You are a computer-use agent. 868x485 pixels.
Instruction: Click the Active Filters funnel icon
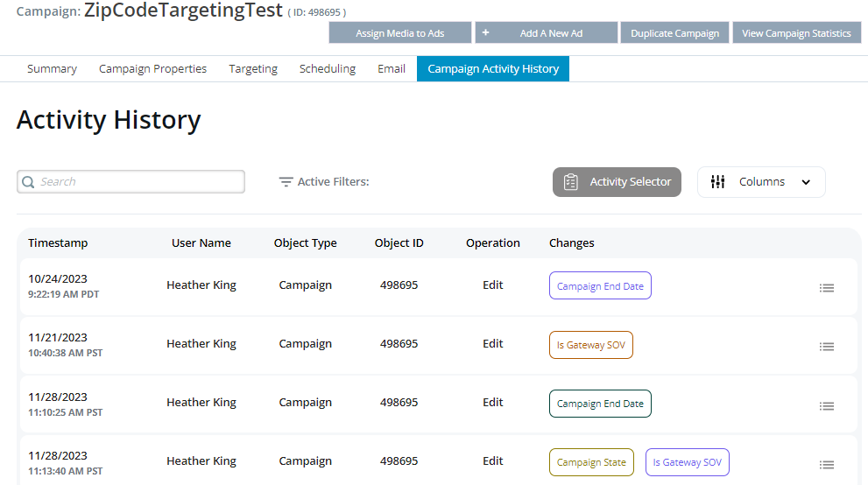point(286,182)
